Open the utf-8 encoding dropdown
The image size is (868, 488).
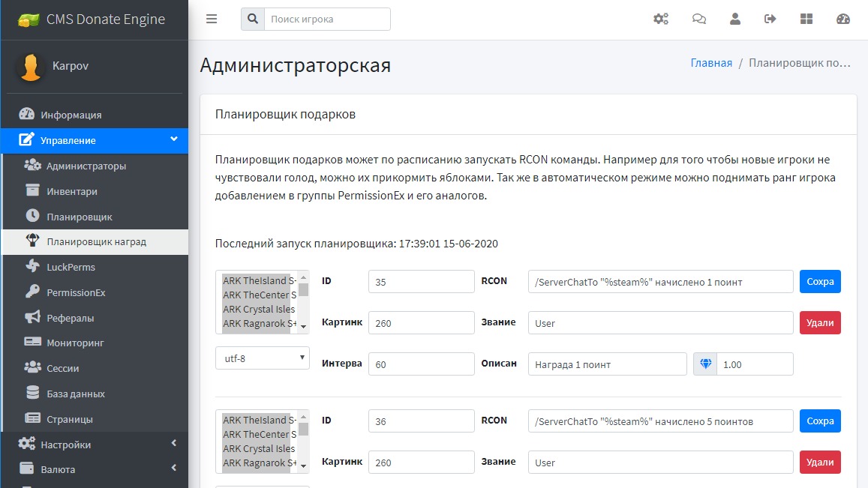point(262,358)
